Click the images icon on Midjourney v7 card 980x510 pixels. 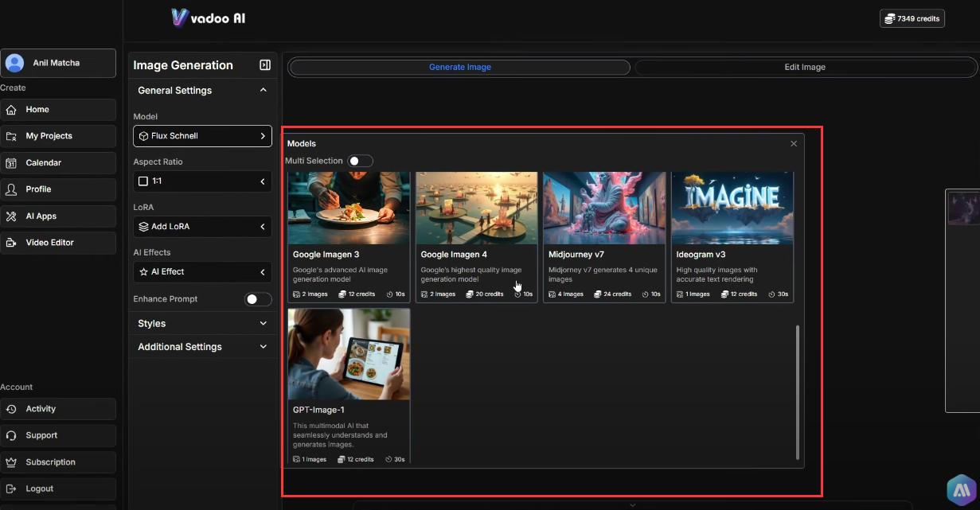552,294
